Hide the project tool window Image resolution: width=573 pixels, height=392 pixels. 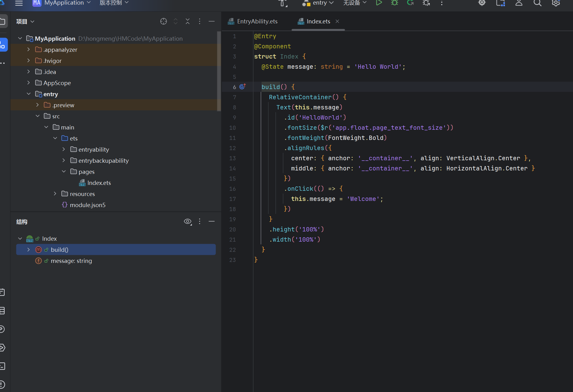pyautogui.click(x=212, y=21)
